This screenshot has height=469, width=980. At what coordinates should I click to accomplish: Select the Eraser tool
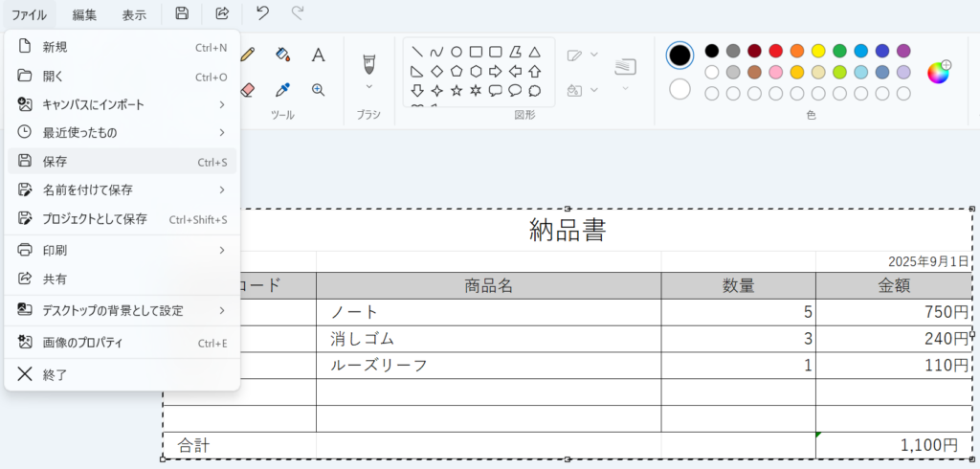[248, 90]
